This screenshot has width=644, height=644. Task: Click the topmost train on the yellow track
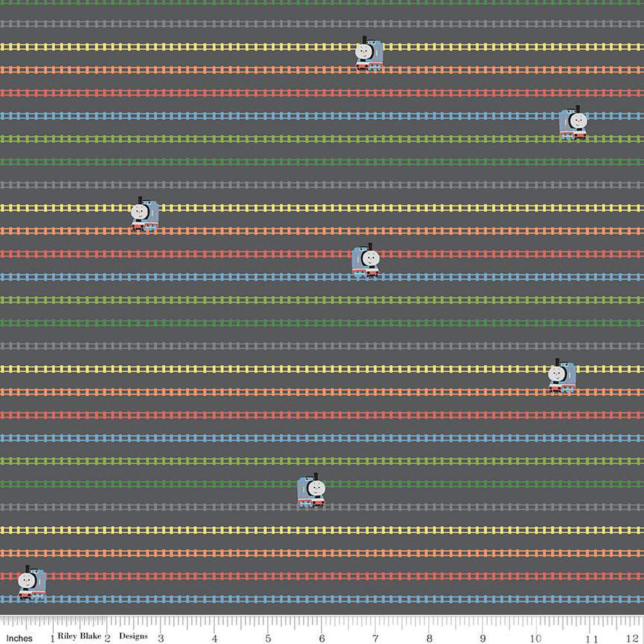click(369, 54)
